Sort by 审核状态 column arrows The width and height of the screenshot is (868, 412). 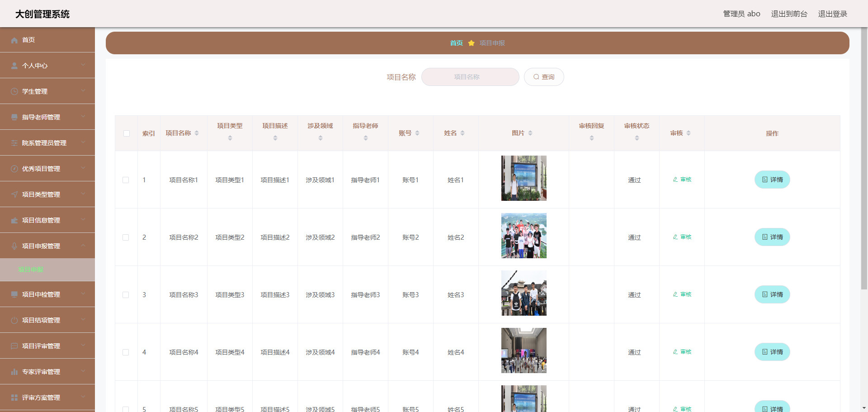point(637,138)
